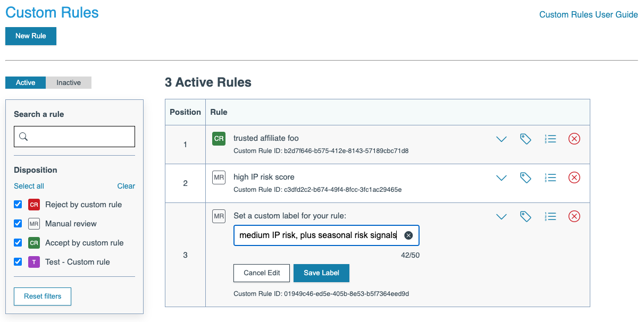The image size is (644, 322).
Task: Click tag icon for trusted affiliate foo rule
Action: pos(525,139)
